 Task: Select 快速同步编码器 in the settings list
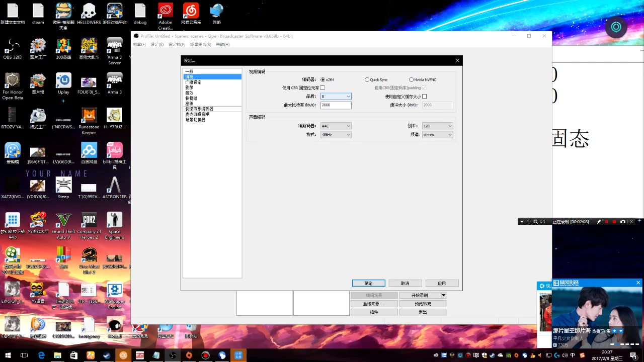212,109
